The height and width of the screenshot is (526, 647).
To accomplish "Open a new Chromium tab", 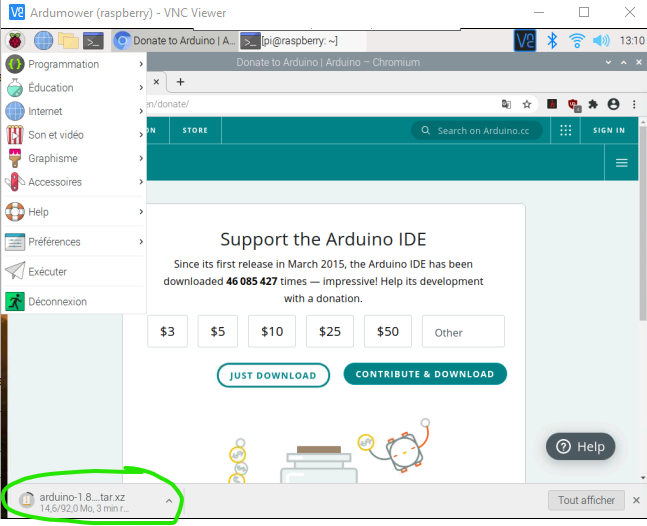I will [x=180, y=82].
